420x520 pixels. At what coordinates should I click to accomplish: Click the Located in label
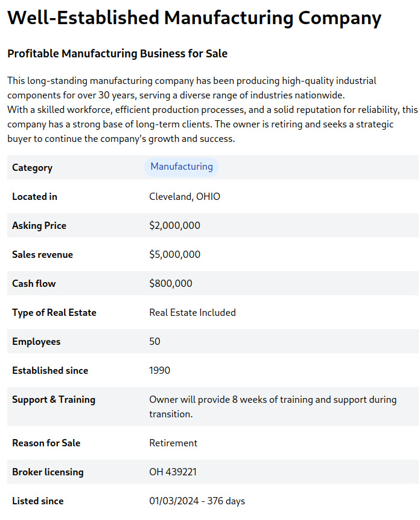click(x=34, y=197)
